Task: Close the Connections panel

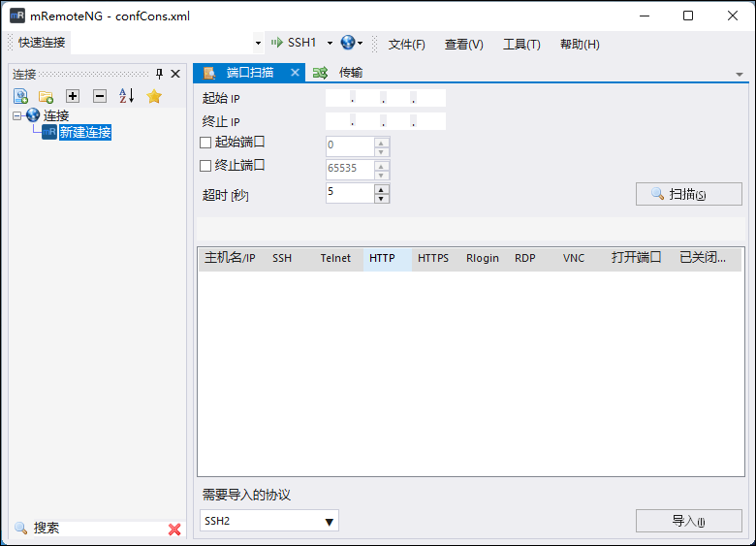Action: pos(175,74)
